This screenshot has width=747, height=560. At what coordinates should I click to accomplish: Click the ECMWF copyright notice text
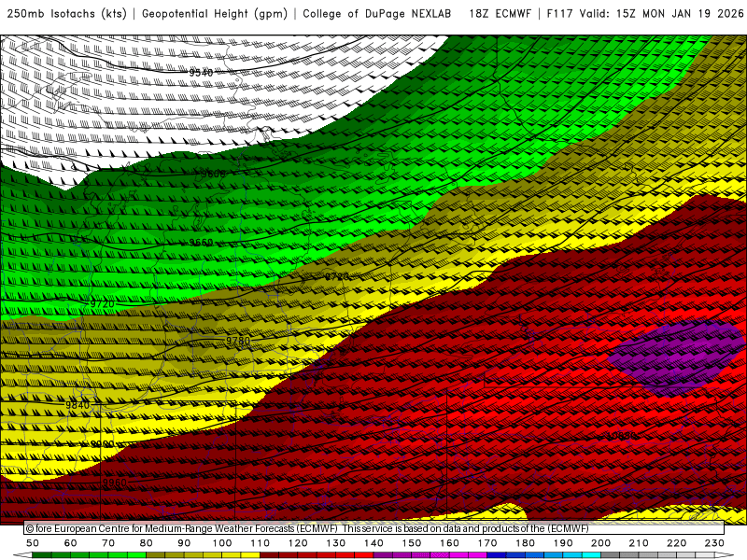pos(307,528)
